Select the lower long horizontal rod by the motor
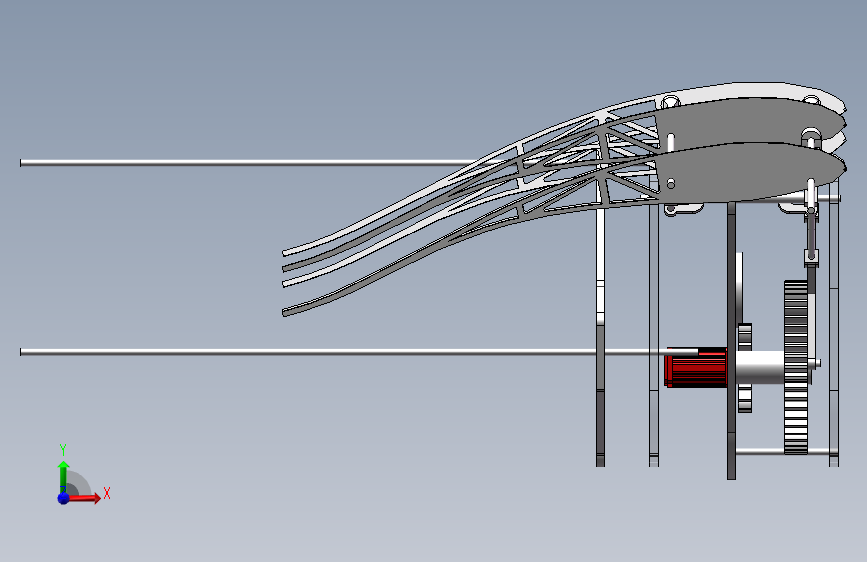 [358, 352]
